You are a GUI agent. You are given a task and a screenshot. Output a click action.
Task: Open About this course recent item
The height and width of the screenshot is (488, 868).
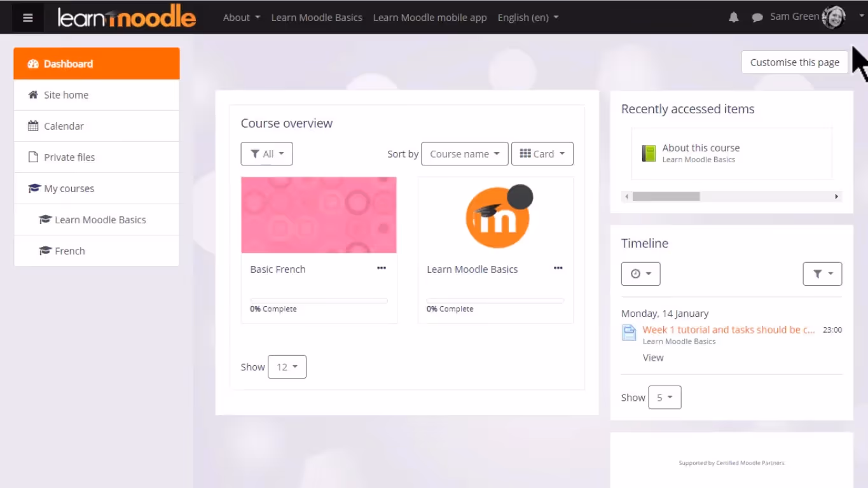coord(701,148)
